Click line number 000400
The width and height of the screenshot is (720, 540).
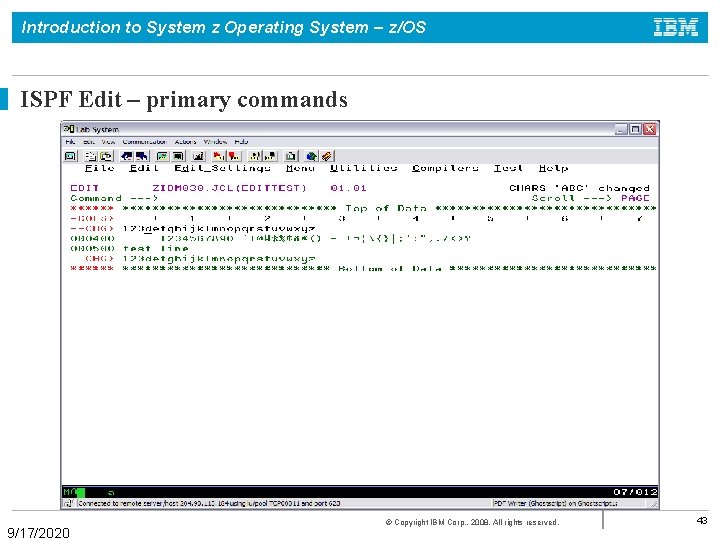point(92,239)
